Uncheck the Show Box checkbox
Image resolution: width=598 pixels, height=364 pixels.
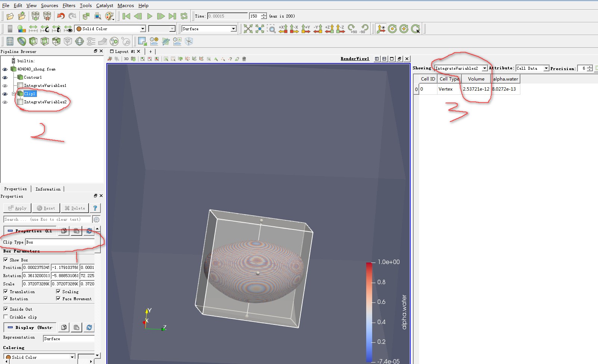(x=6, y=260)
